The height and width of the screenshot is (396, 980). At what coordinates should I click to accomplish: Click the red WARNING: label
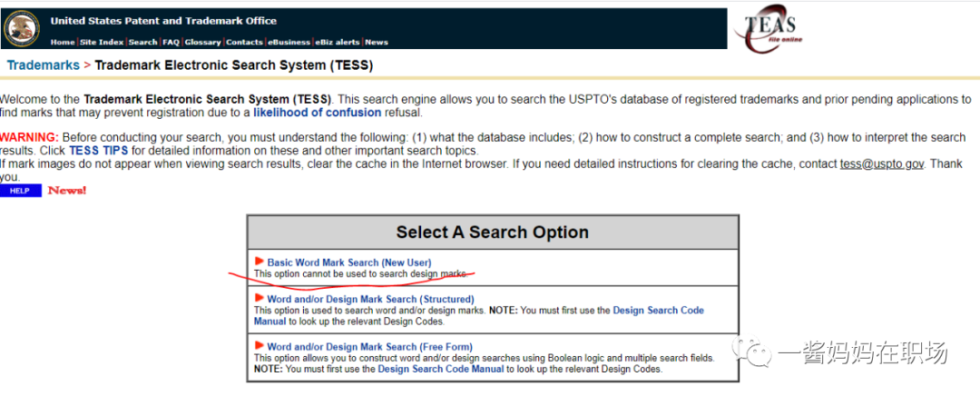tap(29, 138)
